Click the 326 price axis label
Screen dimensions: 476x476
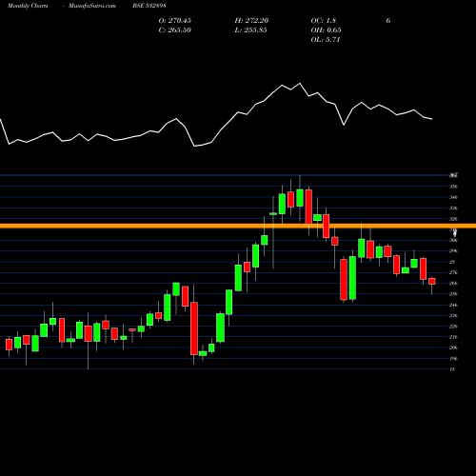click(x=453, y=219)
